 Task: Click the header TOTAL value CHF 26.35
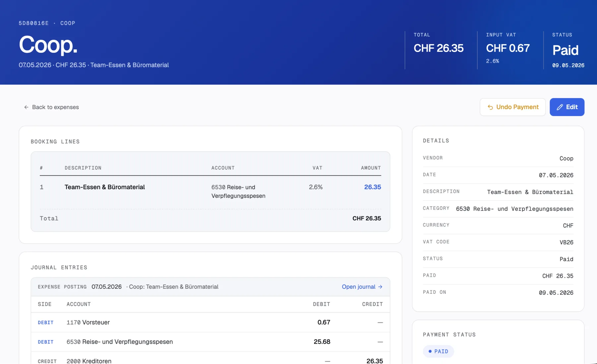point(438,48)
